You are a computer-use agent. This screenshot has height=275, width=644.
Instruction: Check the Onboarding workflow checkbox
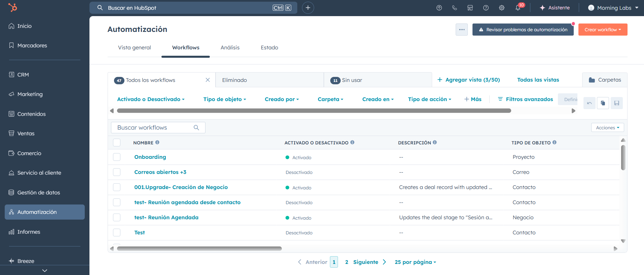(117, 157)
